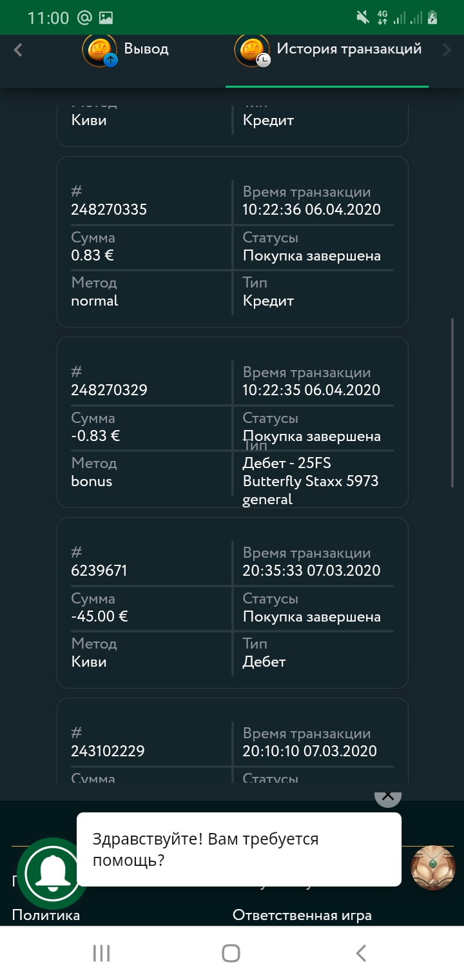Image resolution: width=464 pixels, height=980 pixels.
Task: Open the Вывод tab
Action: 146,49
